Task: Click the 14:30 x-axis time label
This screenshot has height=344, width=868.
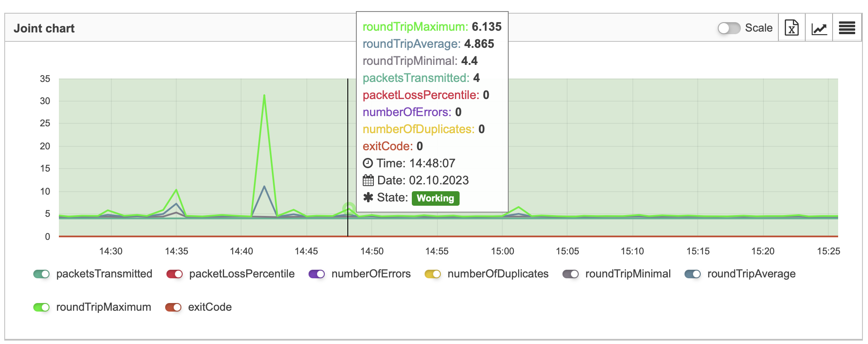Action: [111, 251]
